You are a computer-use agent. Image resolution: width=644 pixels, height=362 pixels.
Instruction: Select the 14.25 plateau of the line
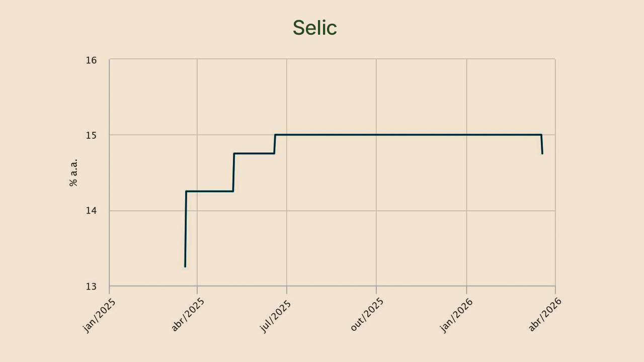tap(209, 191)
